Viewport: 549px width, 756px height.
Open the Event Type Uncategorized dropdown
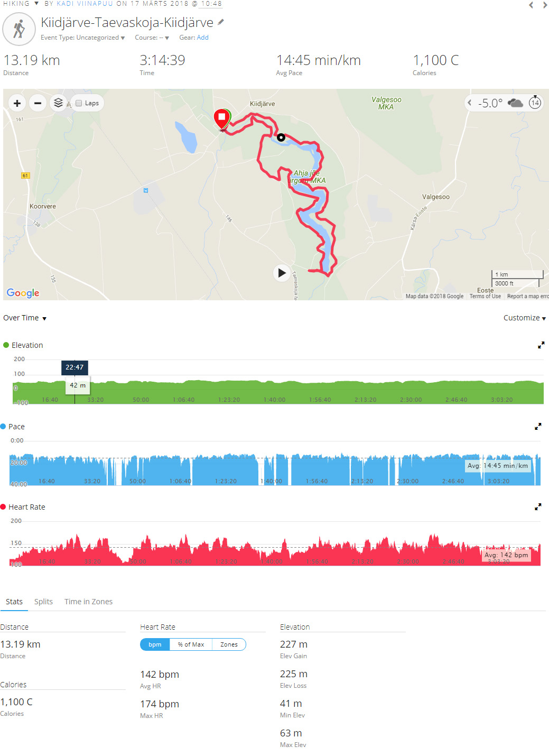click(x=83, y=38)
